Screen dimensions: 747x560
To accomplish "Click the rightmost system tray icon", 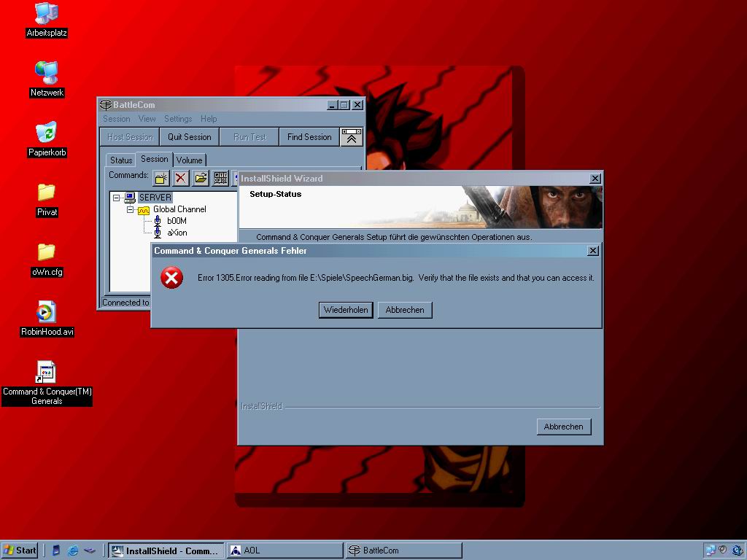I will click(x=738, y=551).
